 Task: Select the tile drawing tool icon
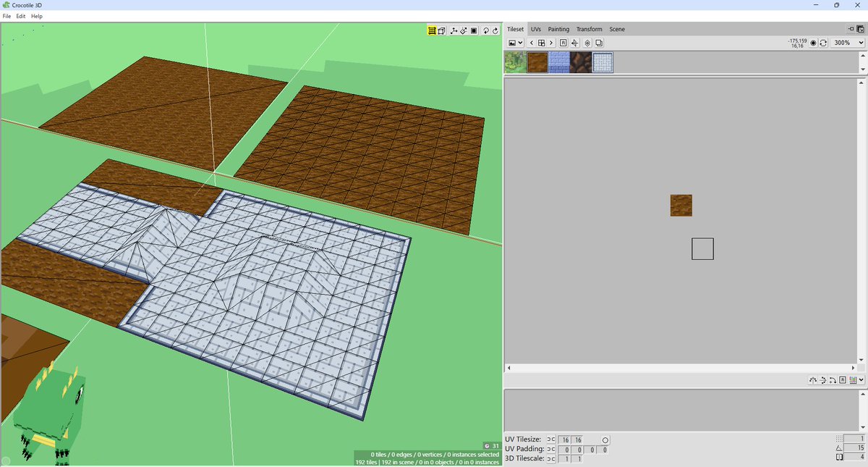(x=466, y=30)
